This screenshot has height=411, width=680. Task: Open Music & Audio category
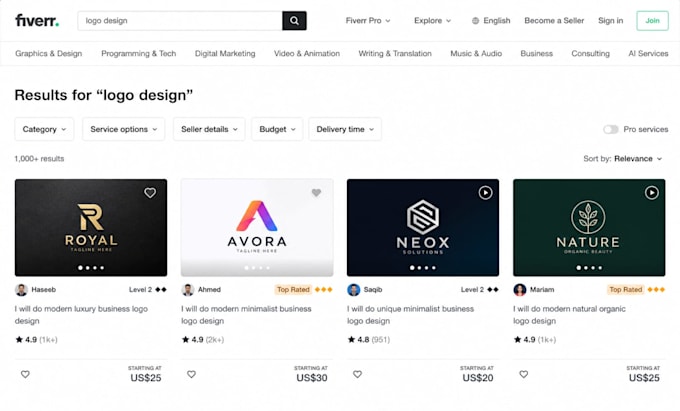pyautogui.click(x=476, y=54)
